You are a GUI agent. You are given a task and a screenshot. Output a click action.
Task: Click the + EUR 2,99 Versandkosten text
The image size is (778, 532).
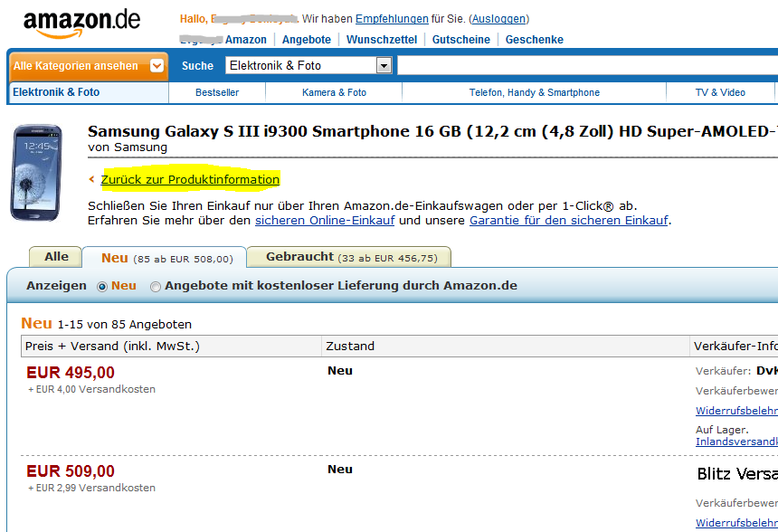pyautogui.click(x=91, y=489)
